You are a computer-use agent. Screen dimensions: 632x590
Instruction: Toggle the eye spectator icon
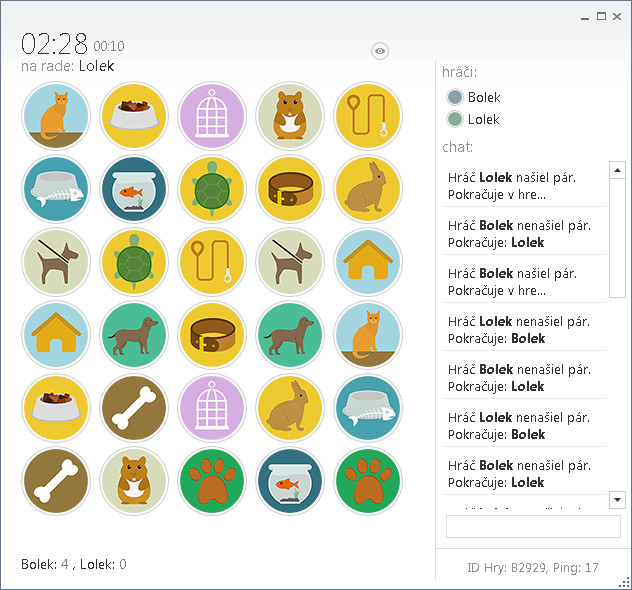point(380,51)
